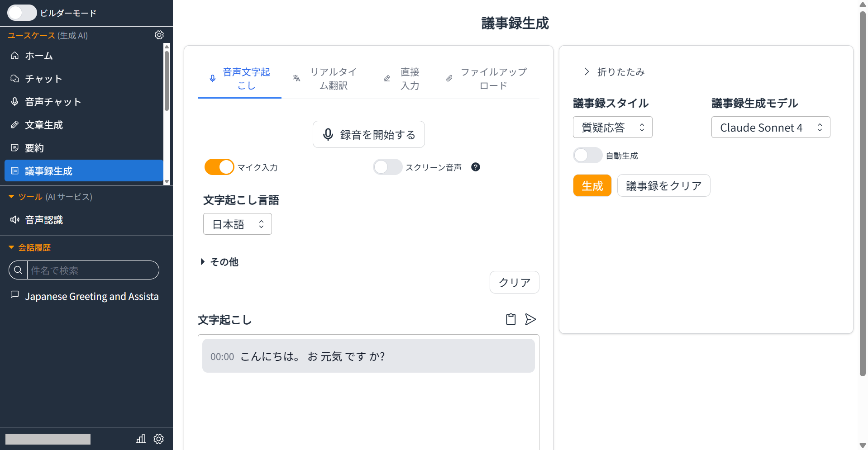
Task: Select the 音声認識 tool
Action: click(43, 220)
